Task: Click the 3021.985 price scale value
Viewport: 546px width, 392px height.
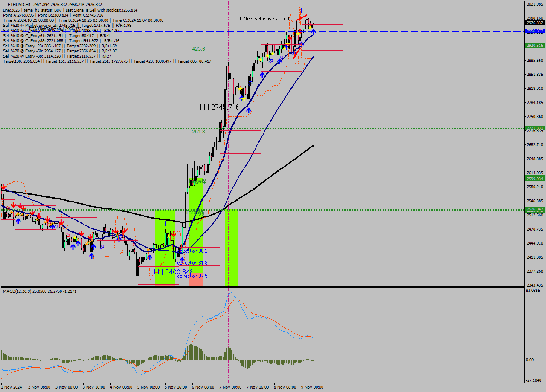Action: (x=535, y=4)
